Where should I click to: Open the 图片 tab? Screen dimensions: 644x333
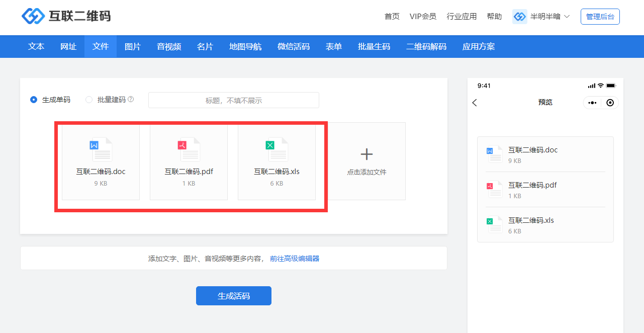(133, 47)
